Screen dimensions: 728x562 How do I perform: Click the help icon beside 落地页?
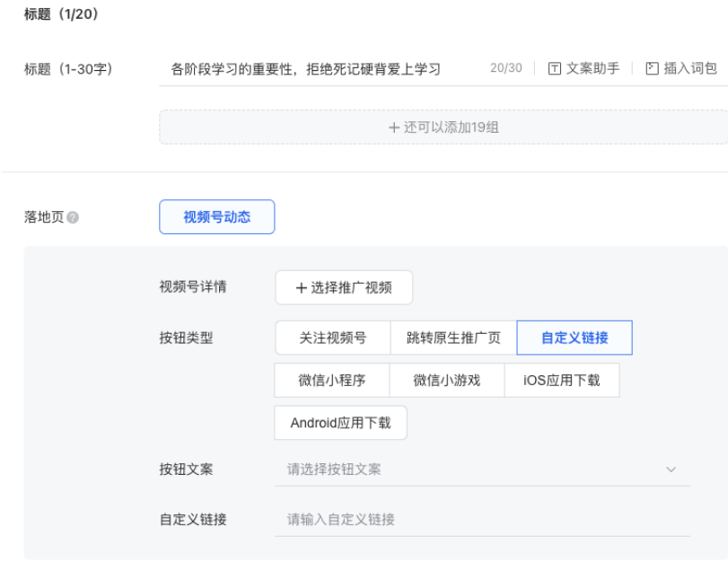[x=73, y=215]
